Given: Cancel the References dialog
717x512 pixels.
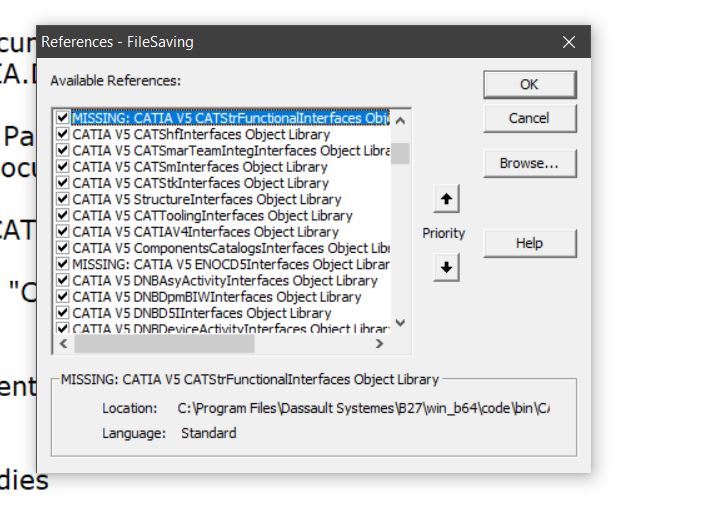Looking at the screenshot, I should coord(530,118).
